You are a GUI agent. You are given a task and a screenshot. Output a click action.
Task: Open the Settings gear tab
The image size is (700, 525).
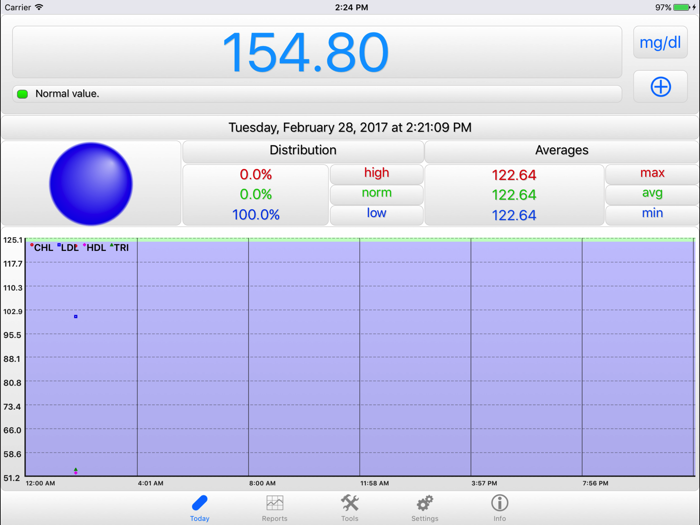tap(424, 507)
